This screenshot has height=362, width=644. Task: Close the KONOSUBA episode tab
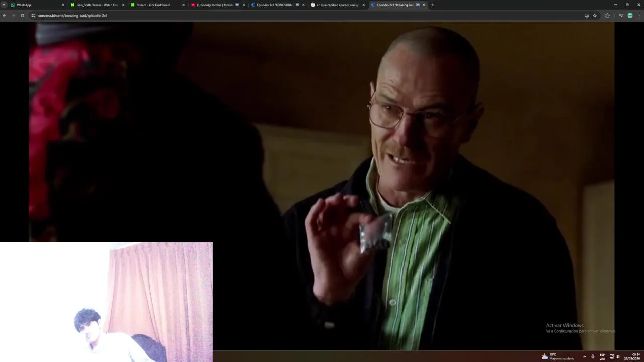[x=303, y=5]
